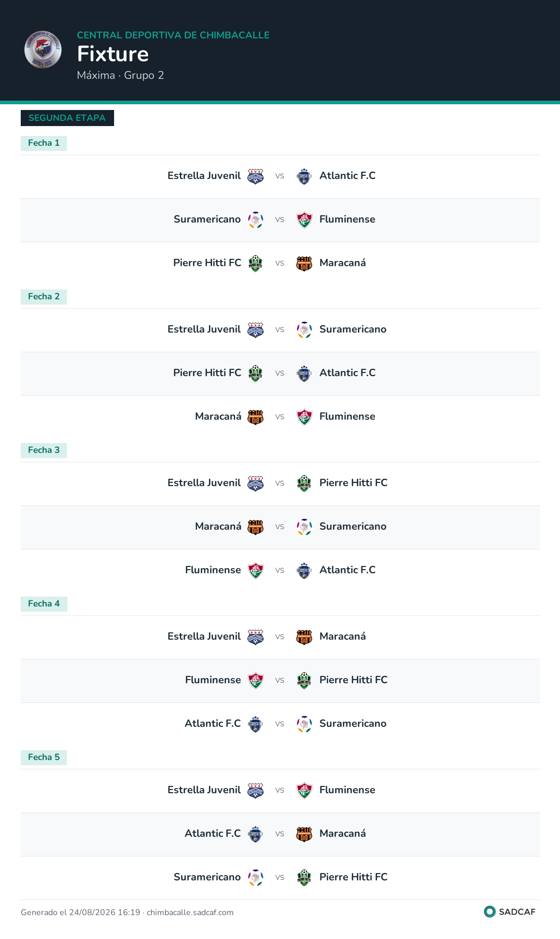
Task: Select the Fecha 3 round label
Action: click(44, 450)
